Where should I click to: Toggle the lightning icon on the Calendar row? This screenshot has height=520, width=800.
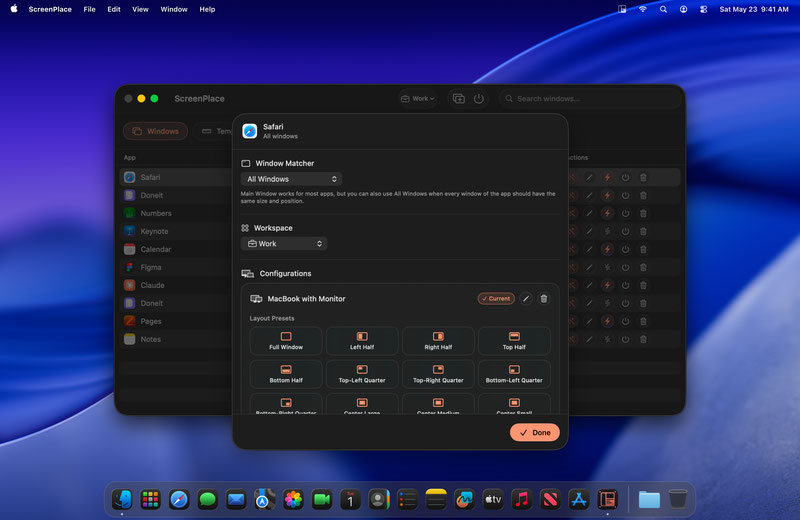(607, 249)
